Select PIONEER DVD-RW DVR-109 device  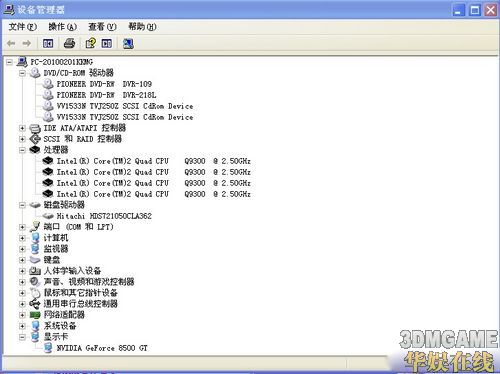click(104, 84)
